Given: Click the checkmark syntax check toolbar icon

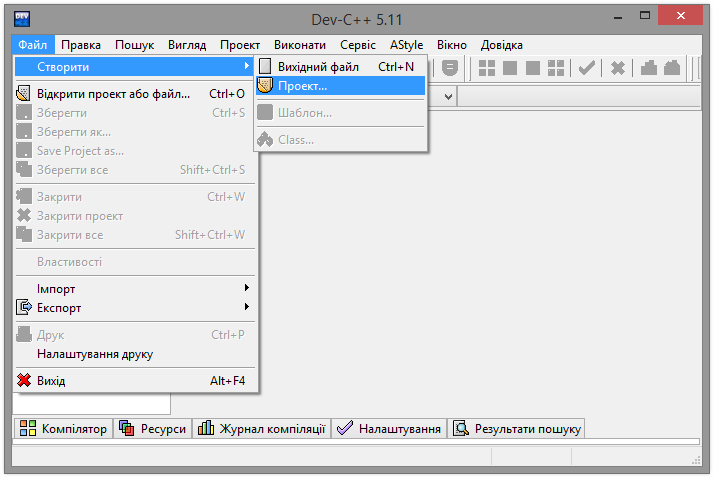Looking at the screenshot, I should (587, 68).
